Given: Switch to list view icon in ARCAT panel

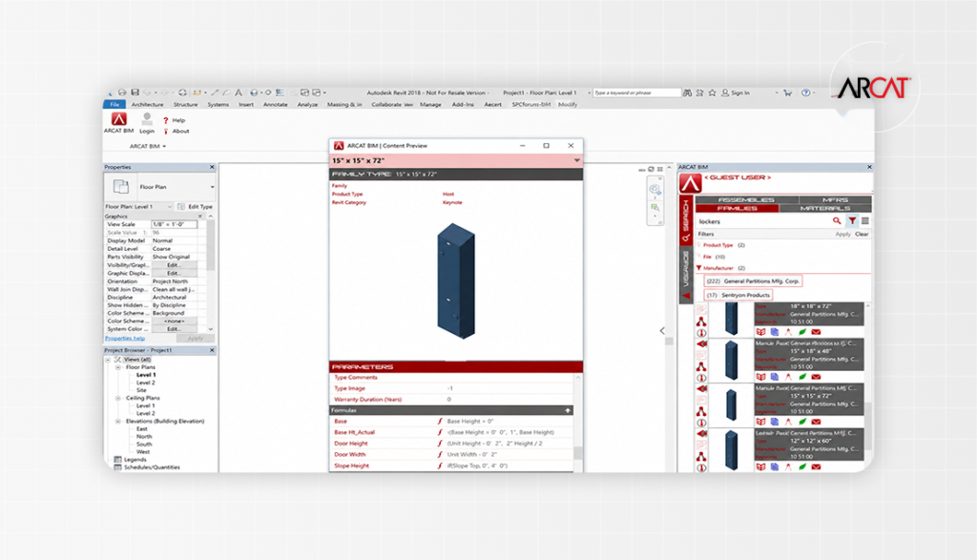Looking at the screenshot, I should click(864, 221).
